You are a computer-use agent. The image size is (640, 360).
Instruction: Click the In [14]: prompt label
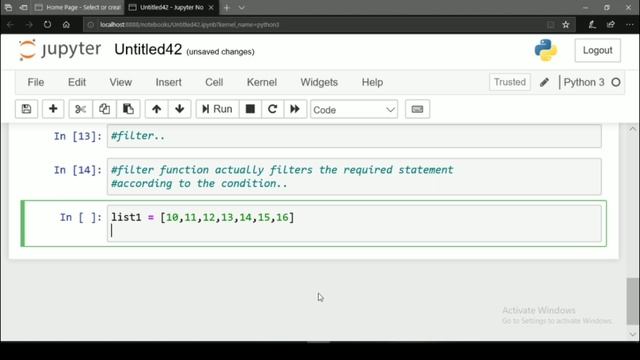pyautogui.click(x=78, y=170)
